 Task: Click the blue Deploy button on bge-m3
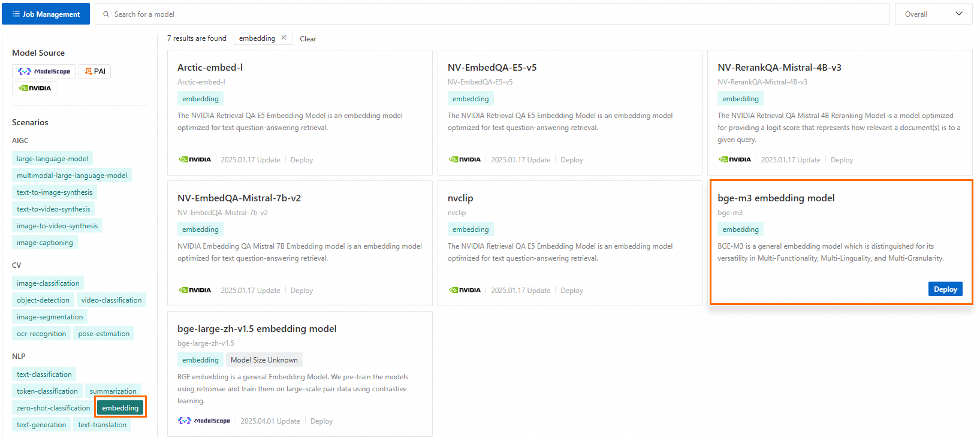pyautogui.click(x=945, y=289)
